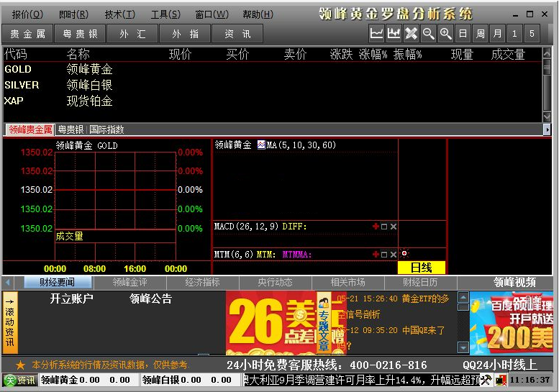Click the 粤贵银 category button

point(80,34)
